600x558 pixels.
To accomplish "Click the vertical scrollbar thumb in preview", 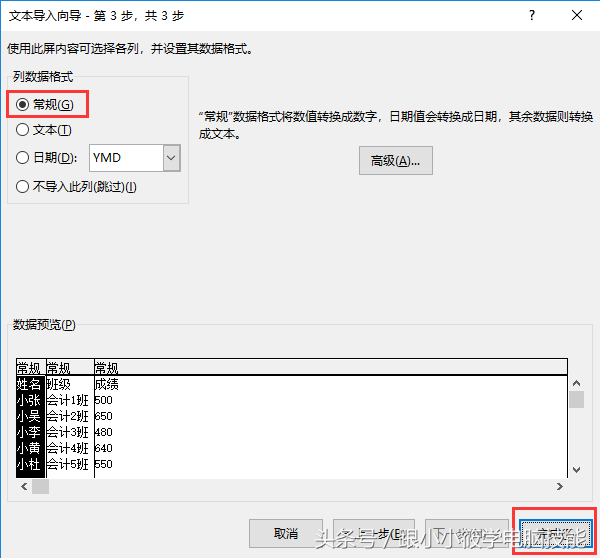I will point(576,400).
